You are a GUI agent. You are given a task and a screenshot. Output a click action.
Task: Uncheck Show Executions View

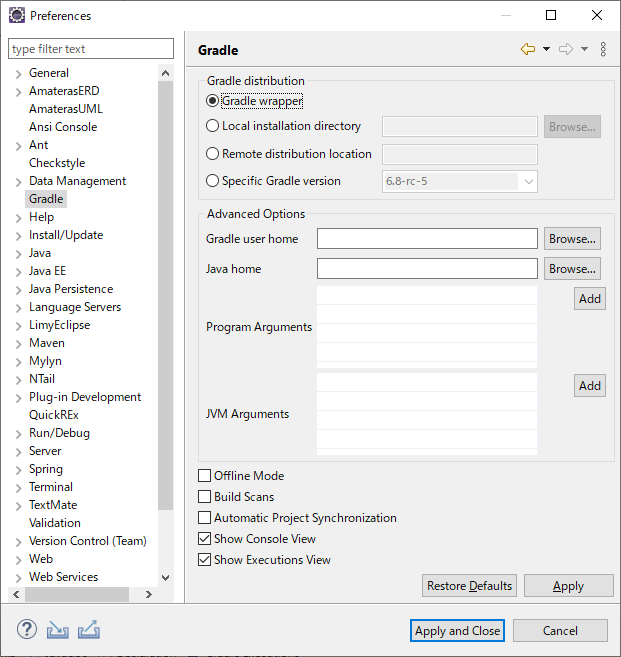click(204, 560)
